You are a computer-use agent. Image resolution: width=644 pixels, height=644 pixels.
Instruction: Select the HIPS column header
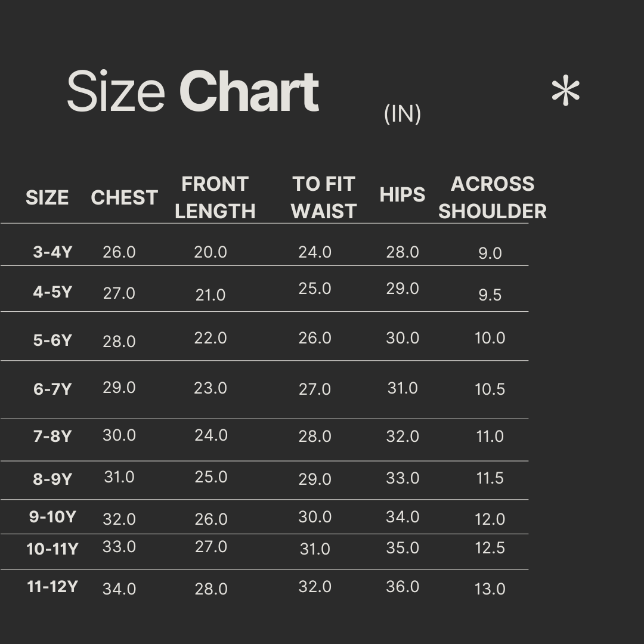point(402,195)
